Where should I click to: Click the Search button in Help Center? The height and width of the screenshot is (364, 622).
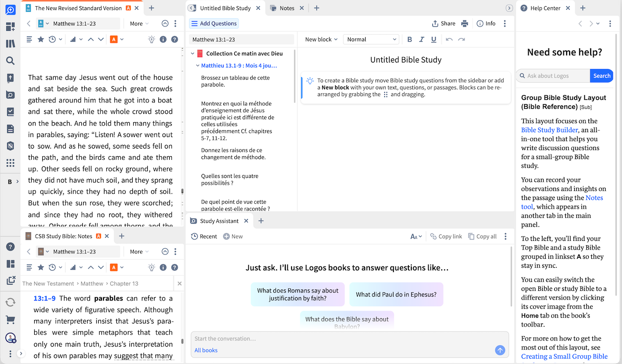coord(601,75)
